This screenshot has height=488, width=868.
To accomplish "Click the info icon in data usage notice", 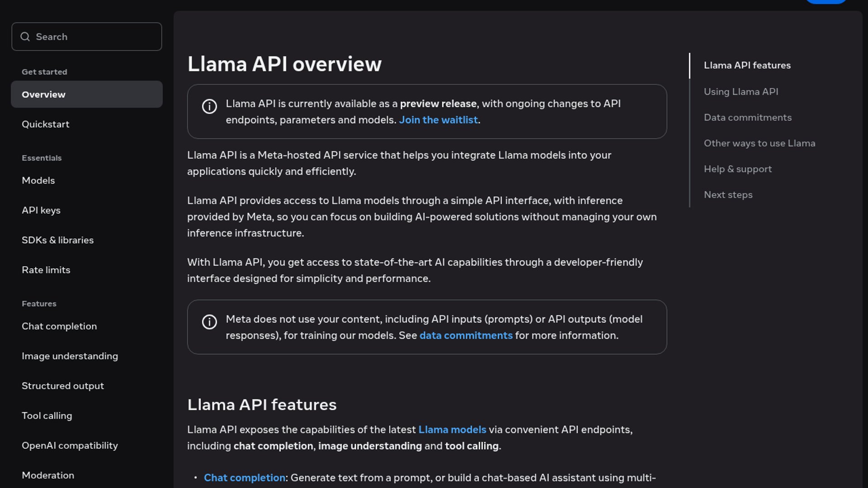I will (x=209, y=322).
